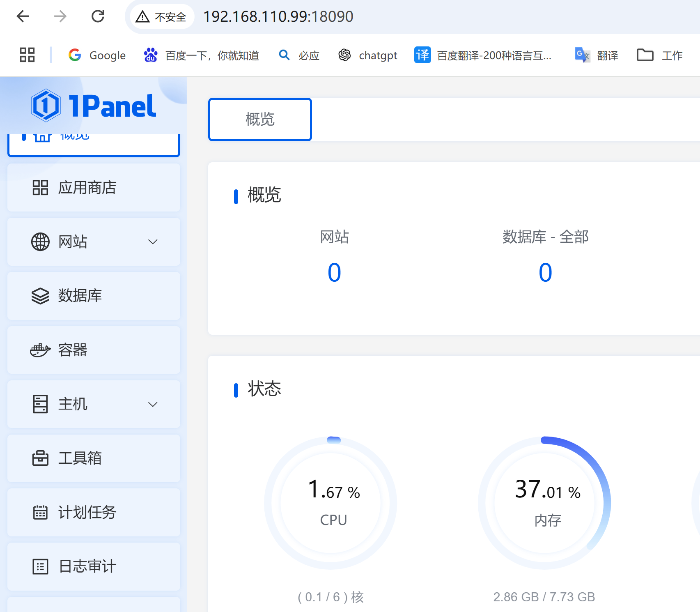This screenshot has width=700, height=612.
Task: Click the 主机 server icon
Action: coord(40,404)
